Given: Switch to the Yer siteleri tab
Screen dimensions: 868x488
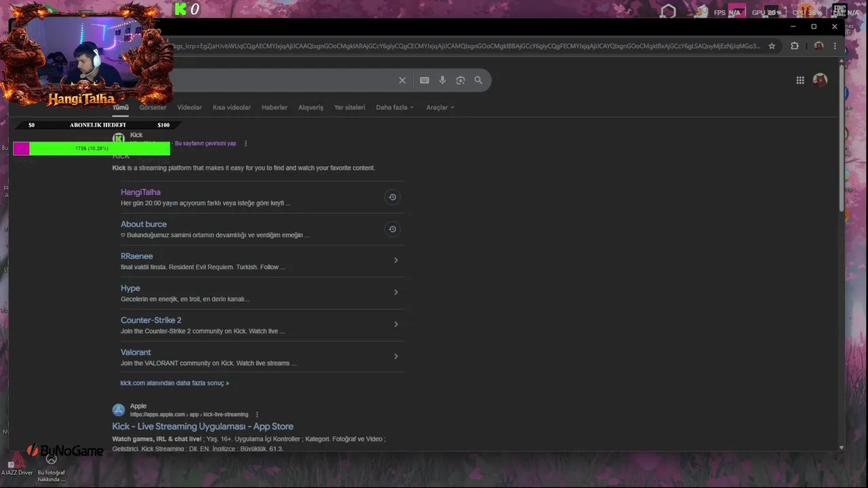Looking at the screenshot, I should [x=349, y=107].
